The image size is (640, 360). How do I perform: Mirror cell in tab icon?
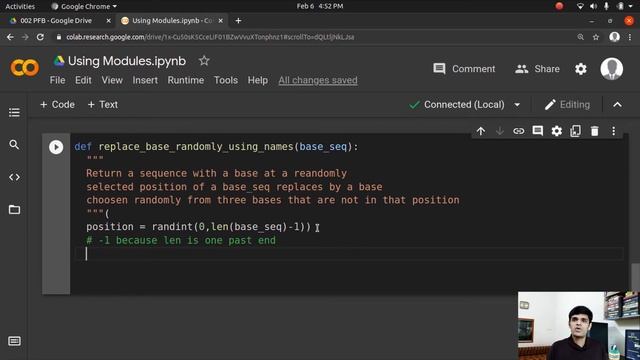pyautogui.click(x=576, y=131)
